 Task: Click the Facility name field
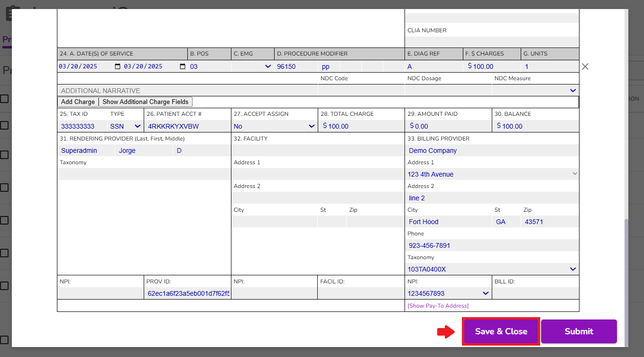[318, 150]
